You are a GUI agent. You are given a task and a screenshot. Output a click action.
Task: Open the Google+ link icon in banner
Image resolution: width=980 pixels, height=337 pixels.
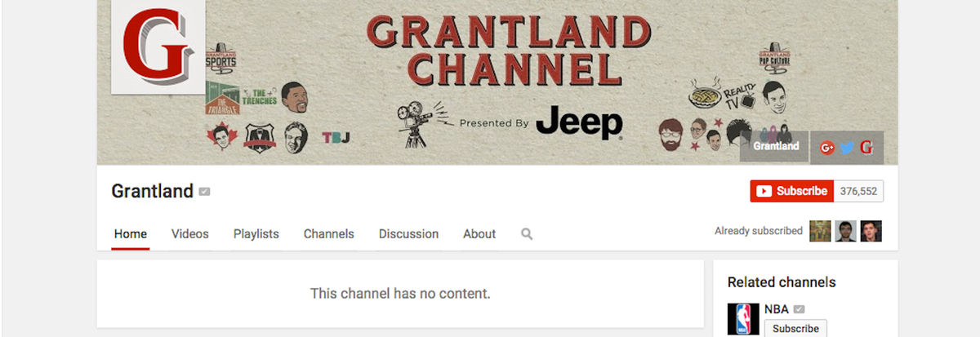coord(827,148)
